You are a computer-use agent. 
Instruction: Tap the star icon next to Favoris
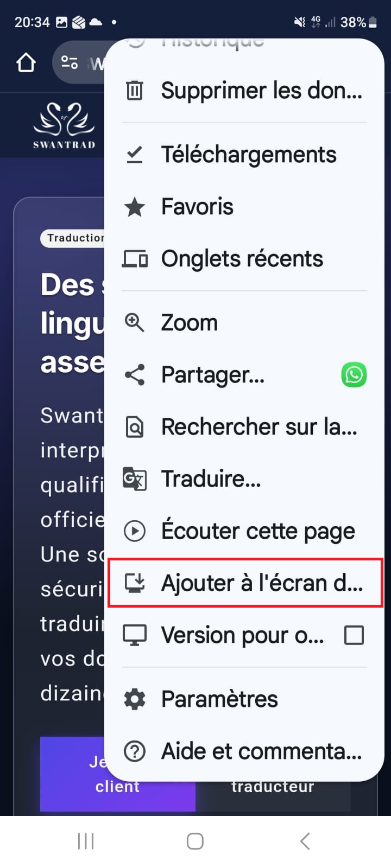[135, 207]
